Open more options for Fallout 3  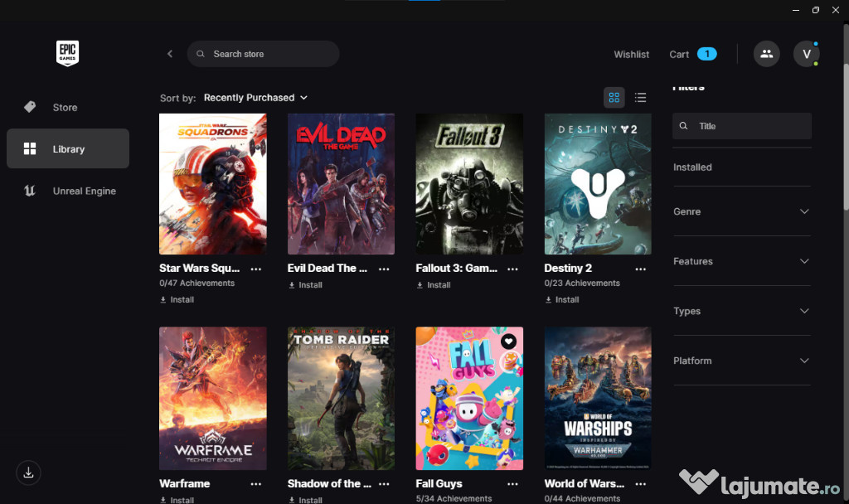click(x=512, y=269)
